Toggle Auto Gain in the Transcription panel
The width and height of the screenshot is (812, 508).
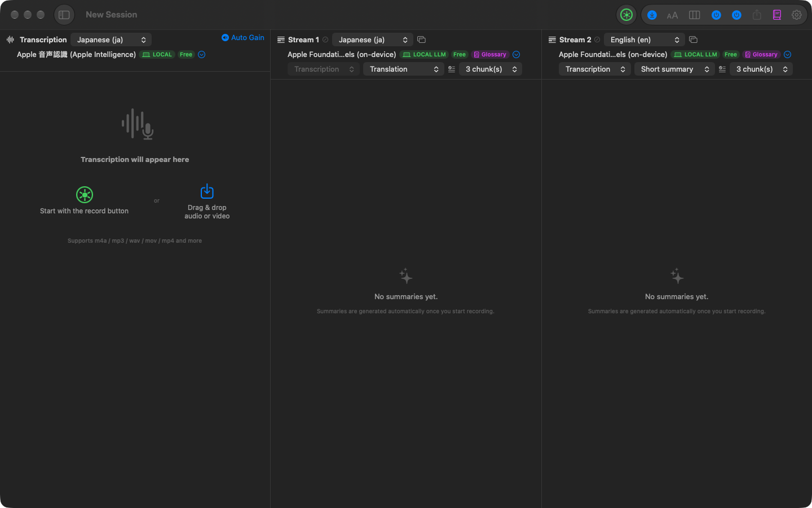tap(243, 37)
